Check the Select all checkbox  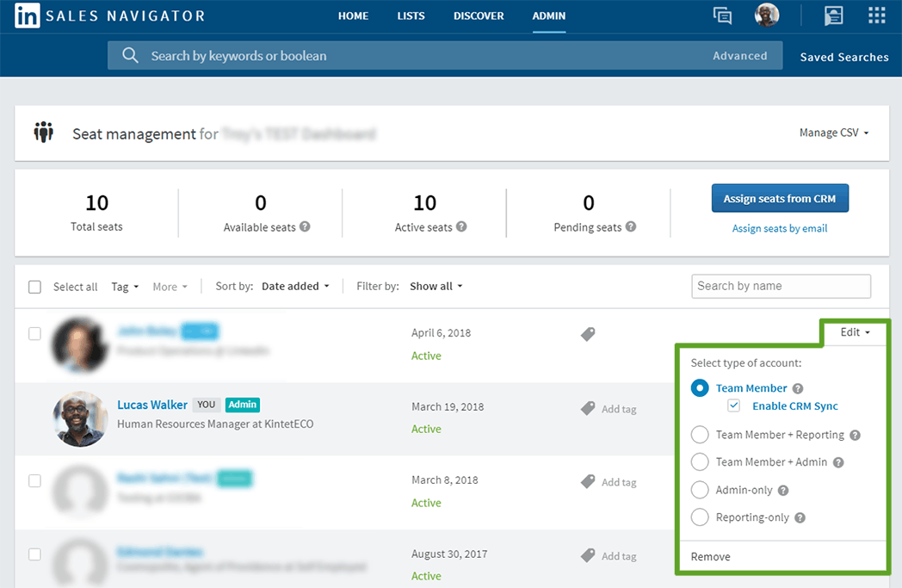coord(34,287)
